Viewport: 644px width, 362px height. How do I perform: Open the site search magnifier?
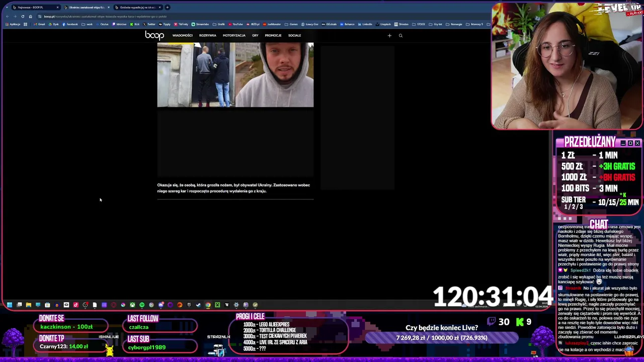pyautogui.click(x=400, y=35)
